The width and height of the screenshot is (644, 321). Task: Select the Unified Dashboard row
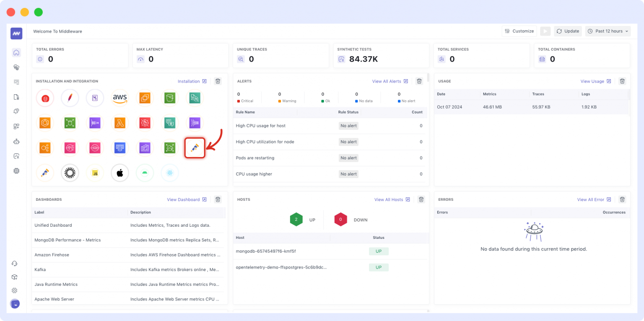click(53, 225)
